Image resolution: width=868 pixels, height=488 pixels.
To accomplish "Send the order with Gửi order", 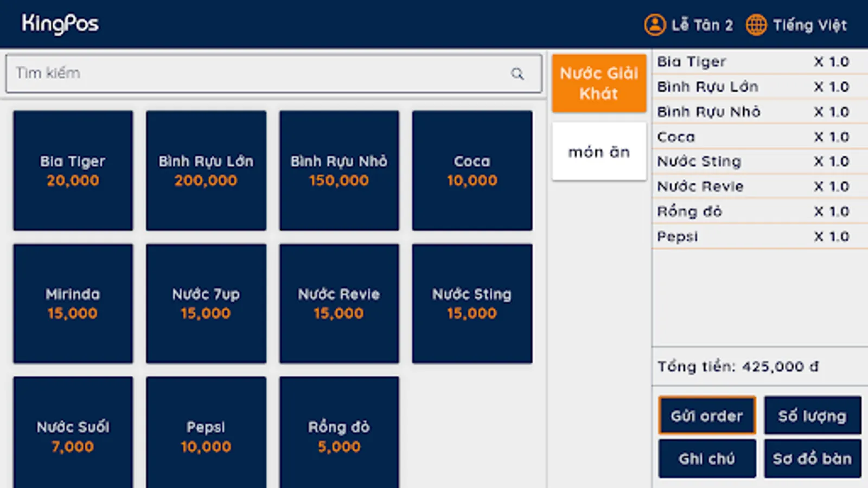I will tap(707, 416).
